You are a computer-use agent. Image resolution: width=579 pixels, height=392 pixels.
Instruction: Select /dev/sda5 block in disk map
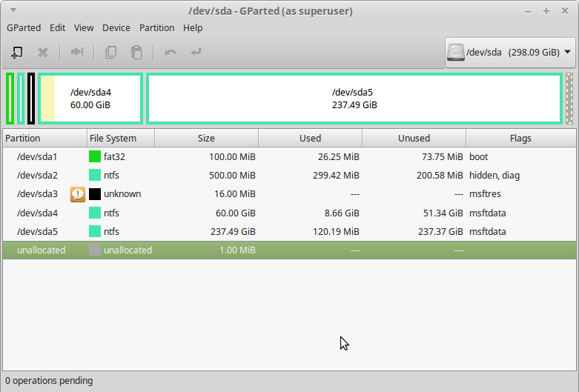(x=354, y=99)
